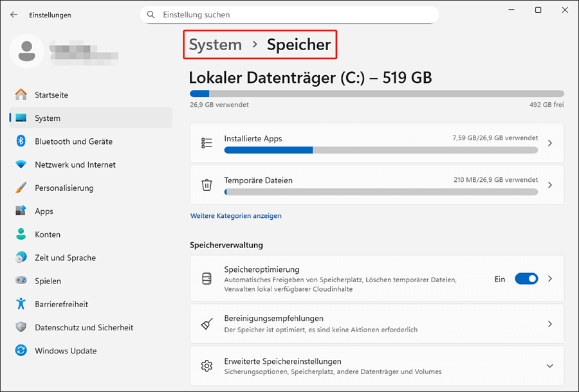
Task: Click the Bereinigungsempfehlungen broom icon
Action: (x=207, y=324)
